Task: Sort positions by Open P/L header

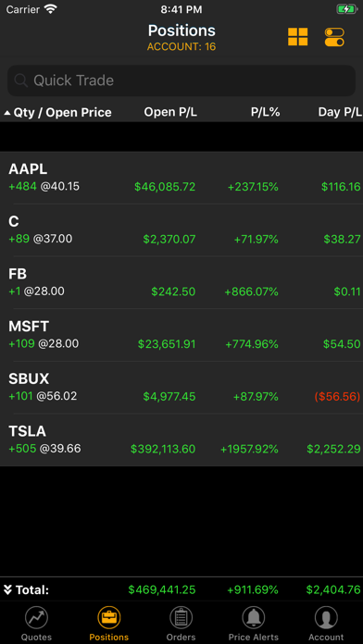Action: [x=170, y=112]
